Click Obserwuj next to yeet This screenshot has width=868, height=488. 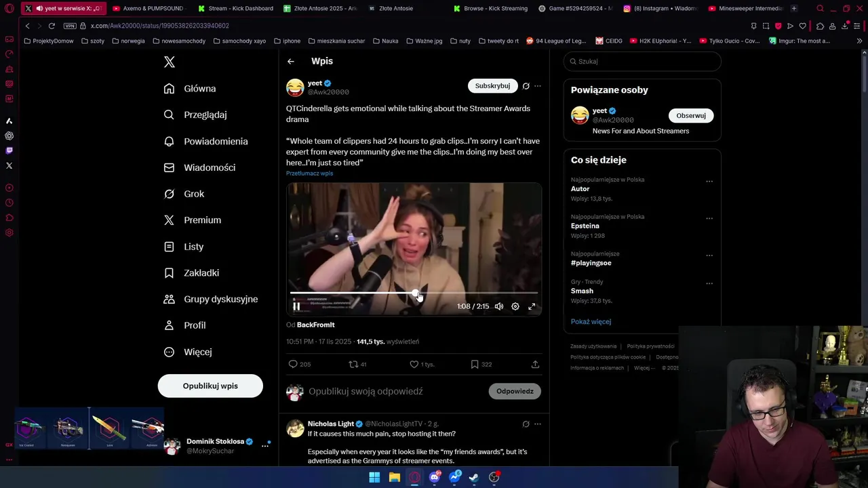(691, 116)
